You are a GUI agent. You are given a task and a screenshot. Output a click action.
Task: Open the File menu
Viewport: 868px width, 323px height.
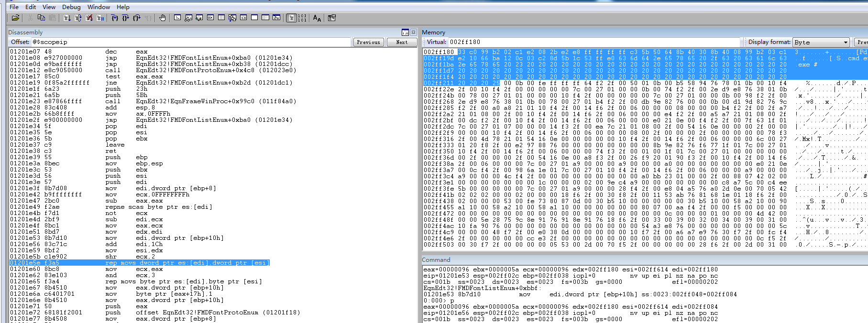point(14,7)
